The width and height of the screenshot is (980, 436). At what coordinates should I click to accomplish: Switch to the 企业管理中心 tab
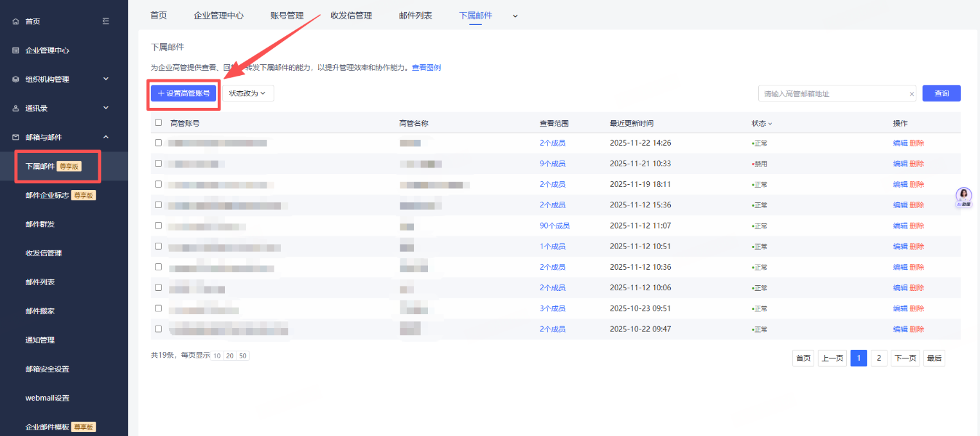pyautogui.click(x=218, y=15)
